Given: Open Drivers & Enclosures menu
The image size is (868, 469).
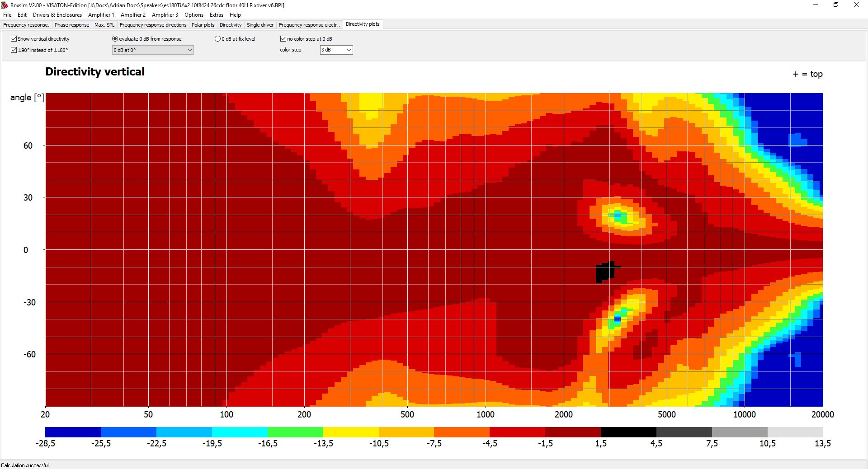Looking at the screenshot, I should coord(57,15).
